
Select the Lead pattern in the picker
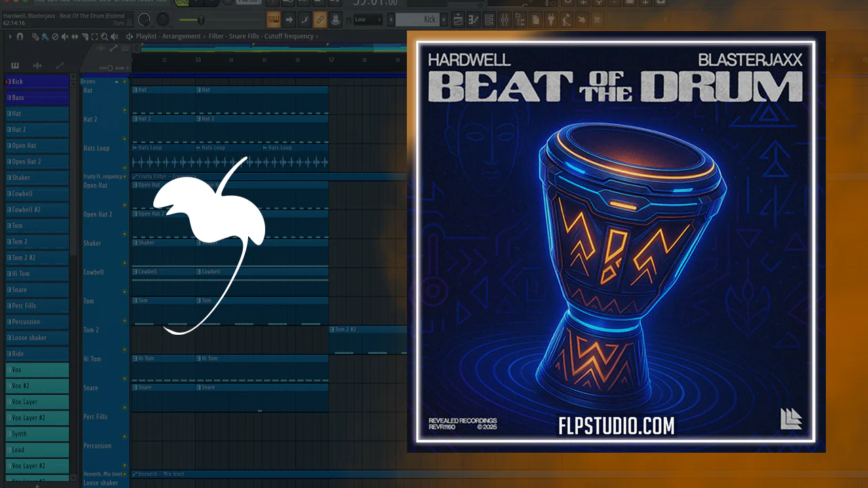pos(37,449)
